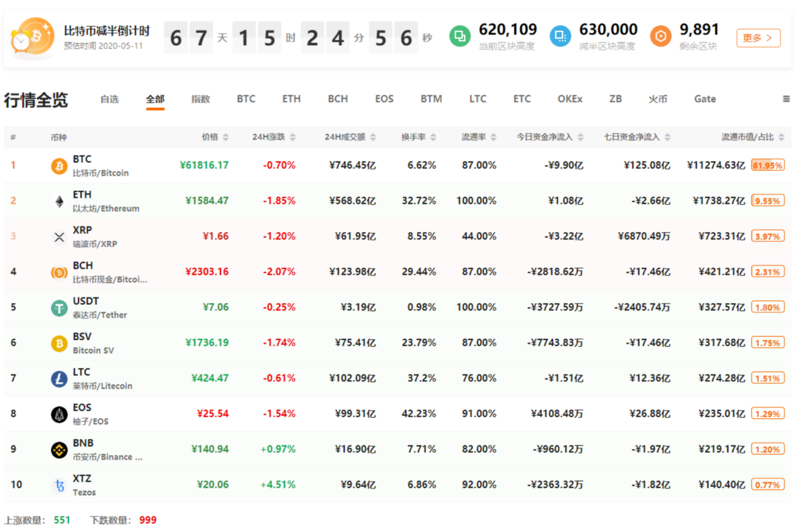This screenshot has height=532, width=796.
Task: Open the LTC market tab
Action: click(x=478, y=99)
